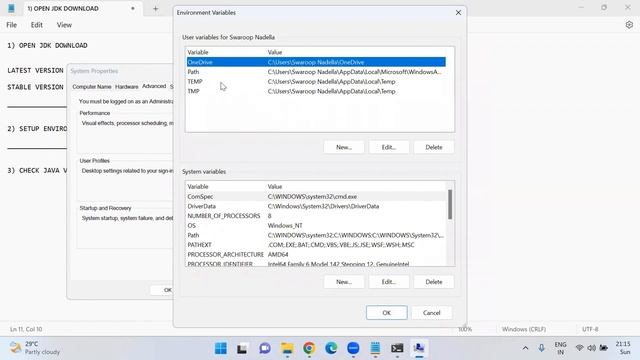Select the DriverData system variable
The width and height of the screenshot is (640, 360).
(x=316, y=207)
